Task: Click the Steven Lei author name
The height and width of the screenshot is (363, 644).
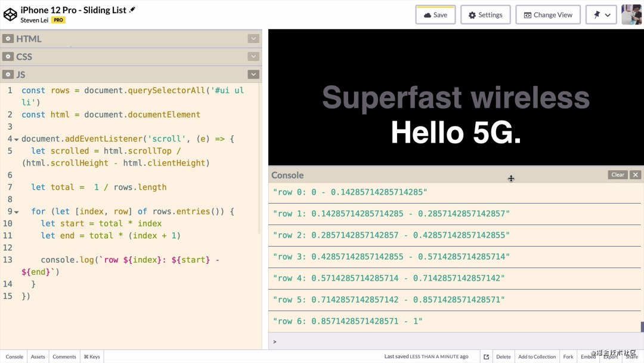Action: coord(35,20)
